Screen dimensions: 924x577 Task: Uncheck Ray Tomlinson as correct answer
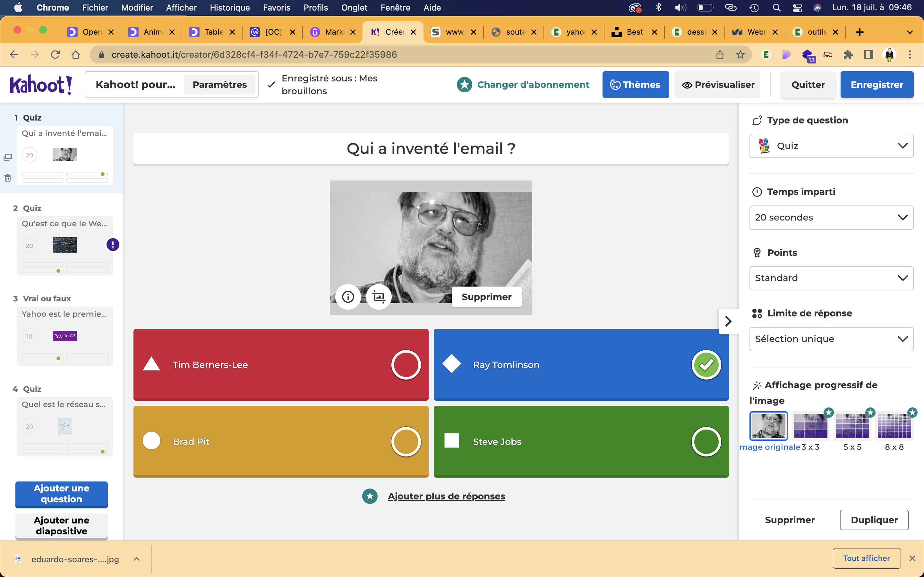click(706, 365)
